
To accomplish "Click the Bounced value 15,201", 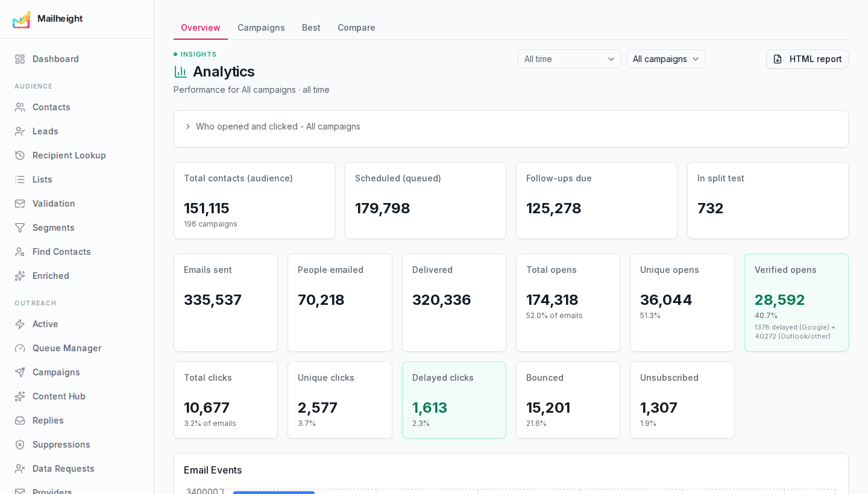I will [x=548, y=408].
